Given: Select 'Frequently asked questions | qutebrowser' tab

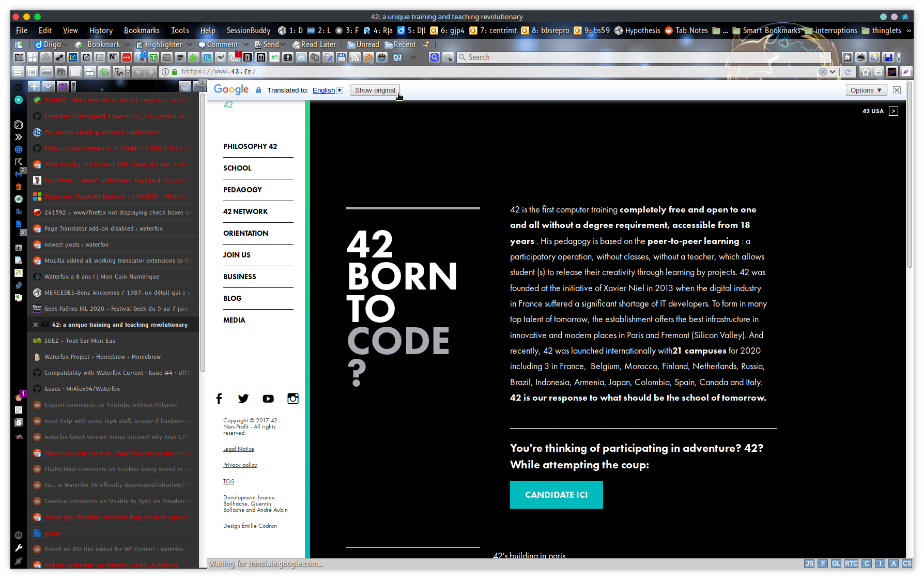Looking at the screenshot, I should (113, 132).
